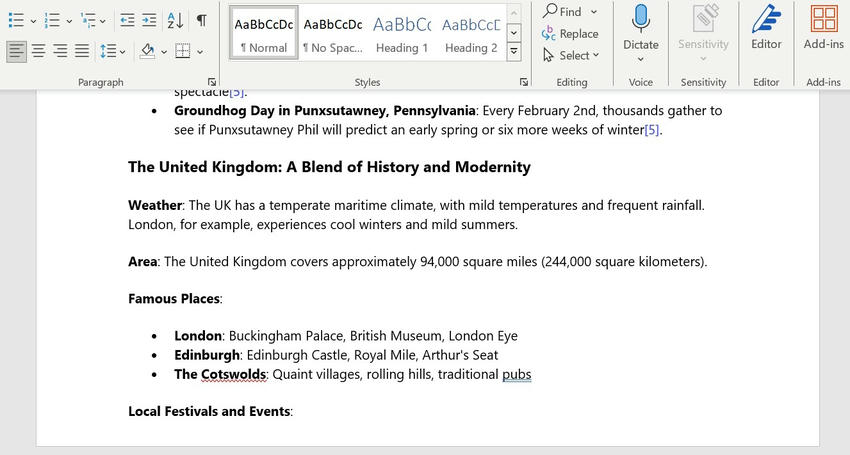Click London bullet item text
This screenshot has width=850, height=455.
click(346, 336)
